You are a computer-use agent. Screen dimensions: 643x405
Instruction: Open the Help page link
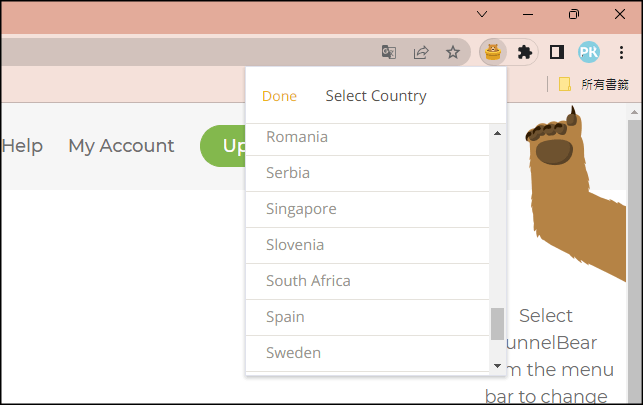(22, 146)
